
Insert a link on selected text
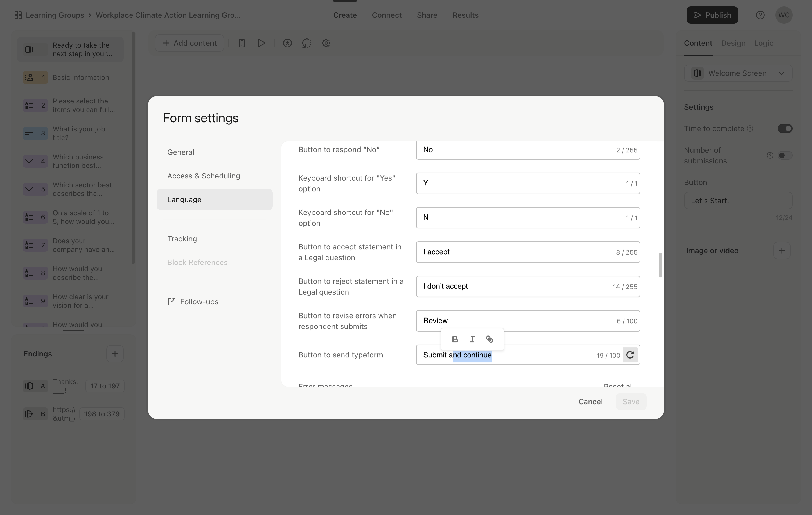[x=489, y=339]
